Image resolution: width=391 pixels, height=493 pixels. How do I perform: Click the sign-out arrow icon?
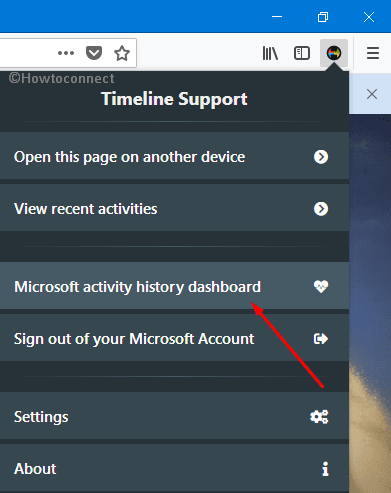point(321,339)
